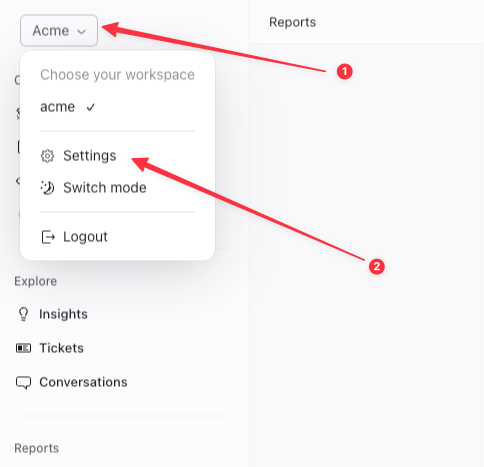Click the Logout arrow icon

pos(48,237)
